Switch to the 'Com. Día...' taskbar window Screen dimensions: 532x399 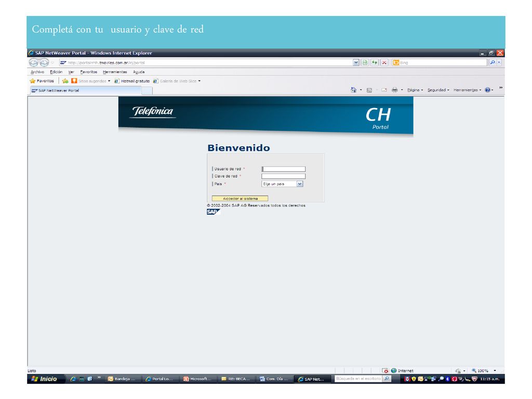(274, 379)
